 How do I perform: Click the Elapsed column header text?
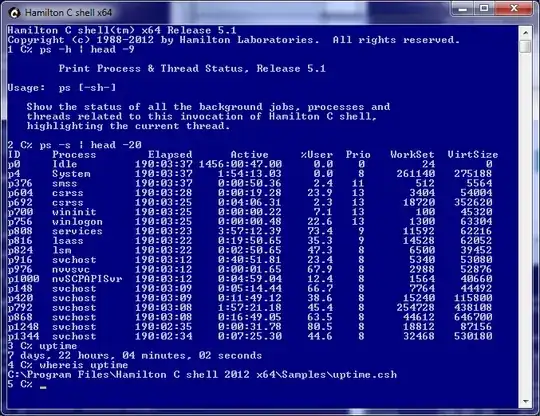click(170, 155)
